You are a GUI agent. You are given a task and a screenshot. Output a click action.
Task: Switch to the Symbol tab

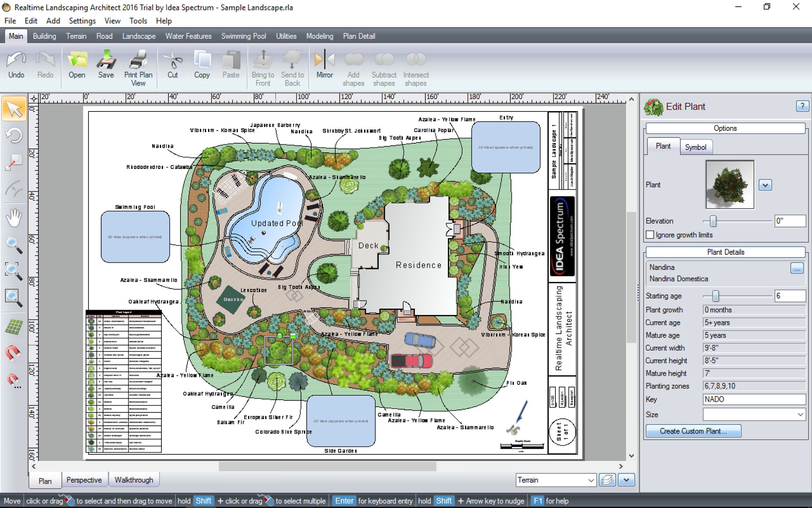[x=695, y=147]
